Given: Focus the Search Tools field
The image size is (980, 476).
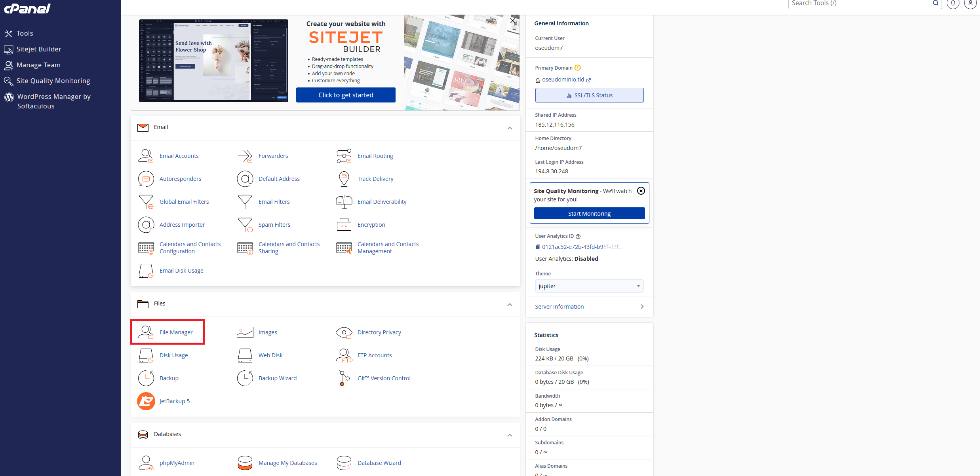Looking at the screenshot, I should point(859,4).
